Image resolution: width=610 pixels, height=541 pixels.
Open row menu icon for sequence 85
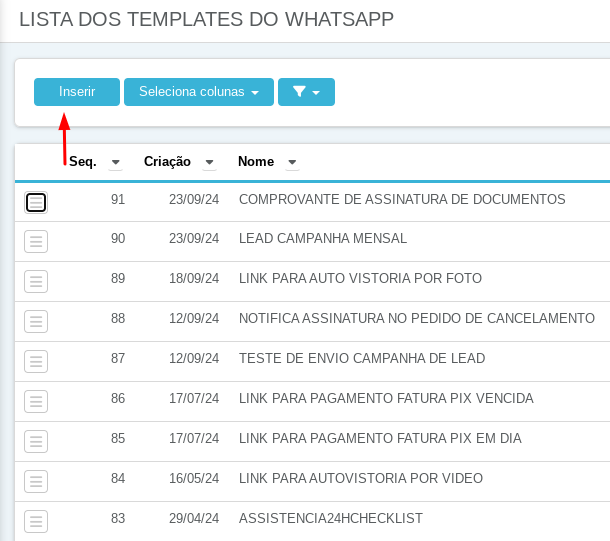coord(36,441)
